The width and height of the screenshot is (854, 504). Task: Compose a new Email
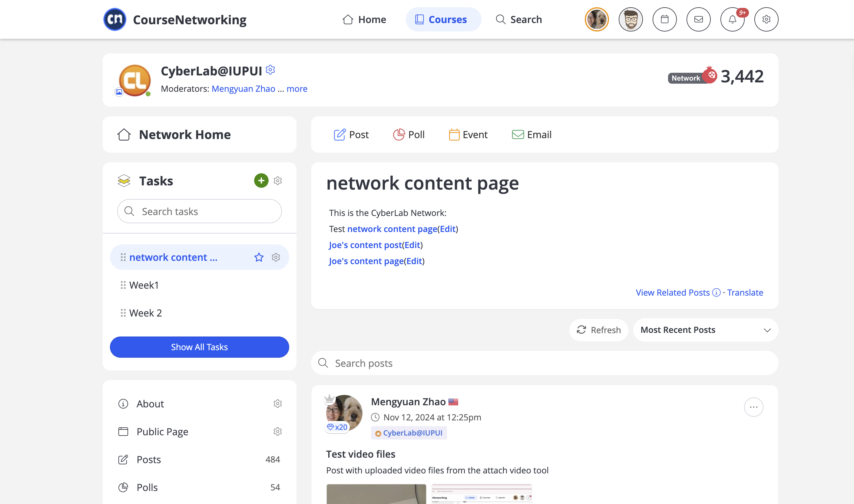click(531, 134)
